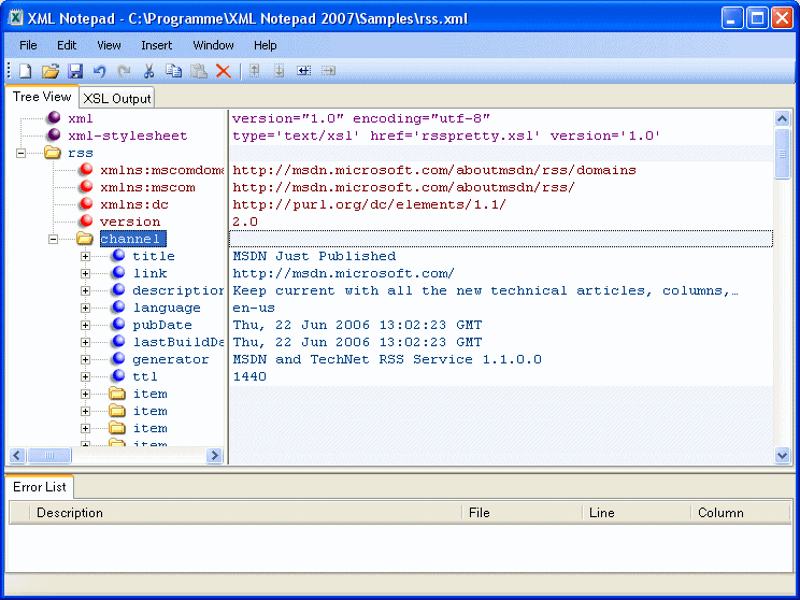Image resolution: width=800 pixels, height=600 pixels.
Task: Collapse the rss tree node
Action: coord(22,152)
